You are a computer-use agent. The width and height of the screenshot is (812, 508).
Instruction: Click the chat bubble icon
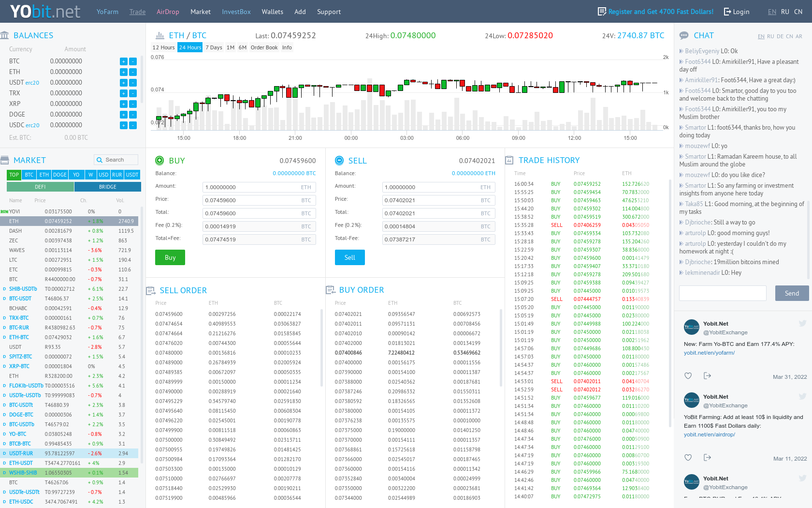684,35
